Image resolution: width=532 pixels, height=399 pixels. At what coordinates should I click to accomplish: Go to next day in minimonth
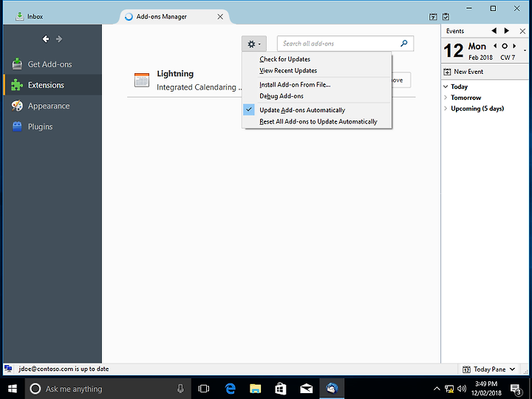coord(514,46)
